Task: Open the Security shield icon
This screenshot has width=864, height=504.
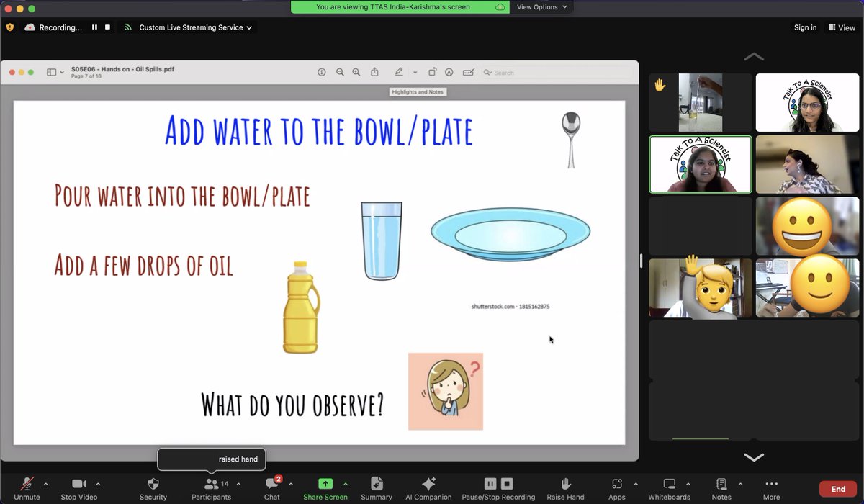Action: pyautogui.click(x=153, y=484)
